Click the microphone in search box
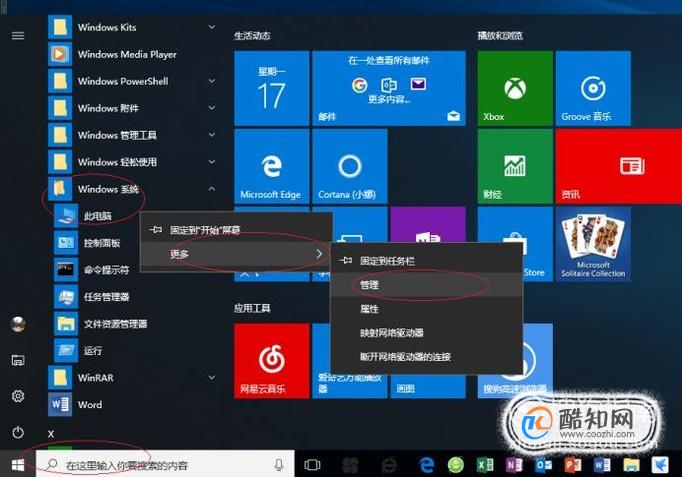The height and width of the screenshot is (477, 682). point(279,465)
